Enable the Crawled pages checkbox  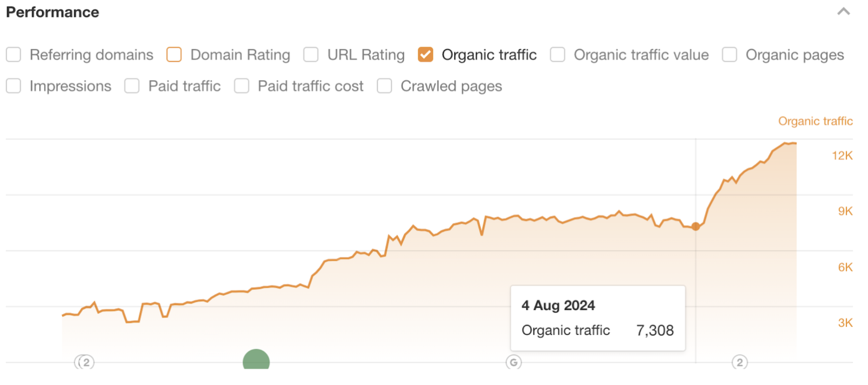pyautogui.click(x=384, y=86)
